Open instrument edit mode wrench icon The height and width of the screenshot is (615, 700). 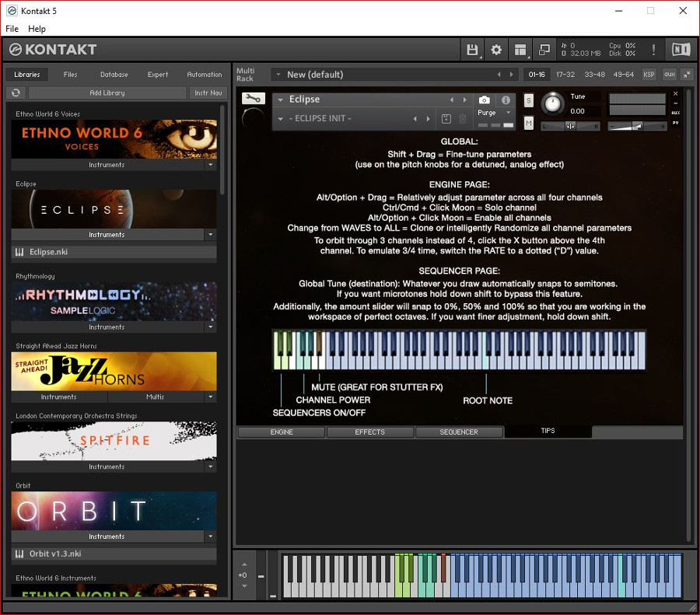pyautogui.click(x=253, y=99)
